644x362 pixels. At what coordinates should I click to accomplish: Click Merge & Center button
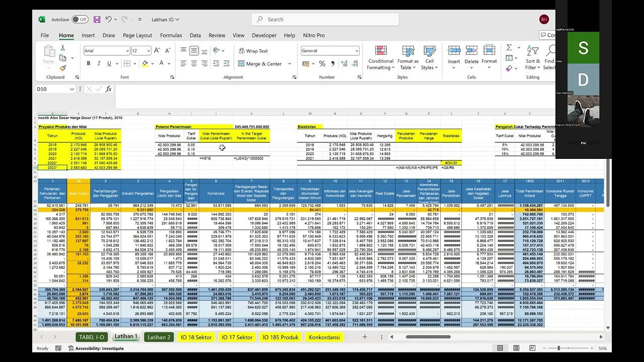coord(260,64)
